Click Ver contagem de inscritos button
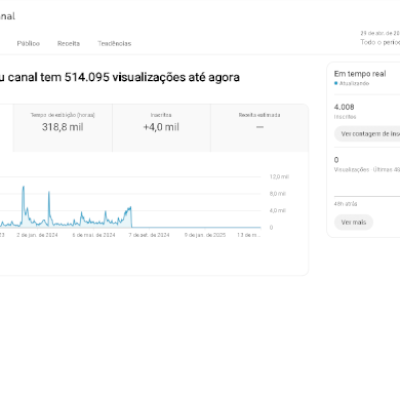The image size is (400, 400). [x=368, y=134]
